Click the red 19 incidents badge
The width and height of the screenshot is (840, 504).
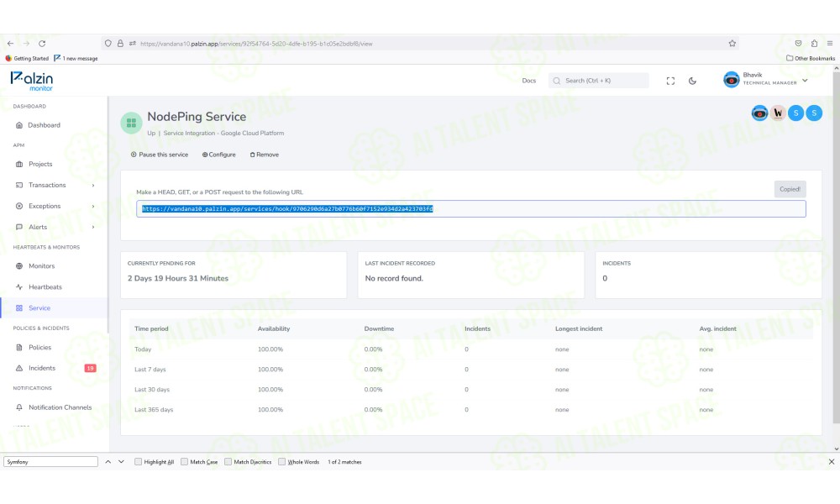(91, 368)
